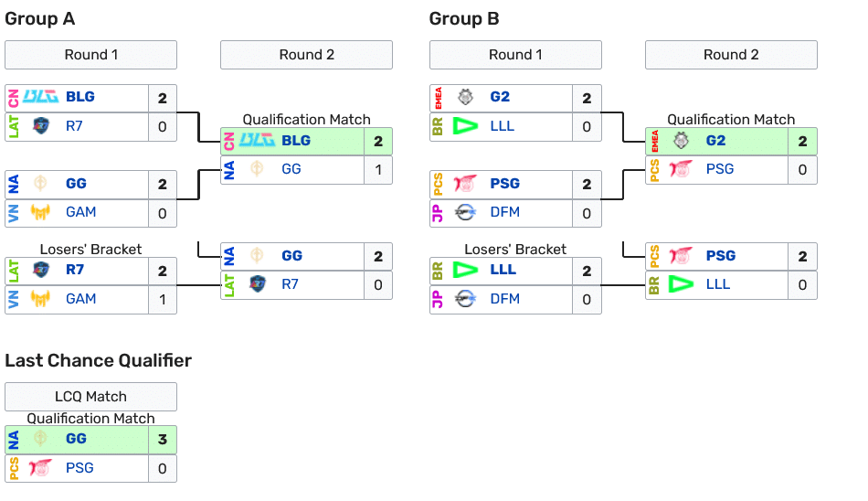Click the BLG logo in Group A Qualification Match
The image size is (868, 501).
(x=257, y=141)
